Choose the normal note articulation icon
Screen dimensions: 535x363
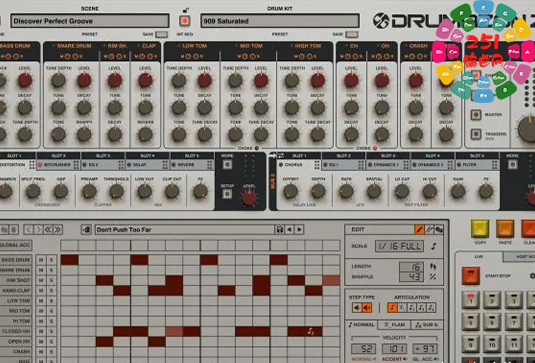click(392, 308)
